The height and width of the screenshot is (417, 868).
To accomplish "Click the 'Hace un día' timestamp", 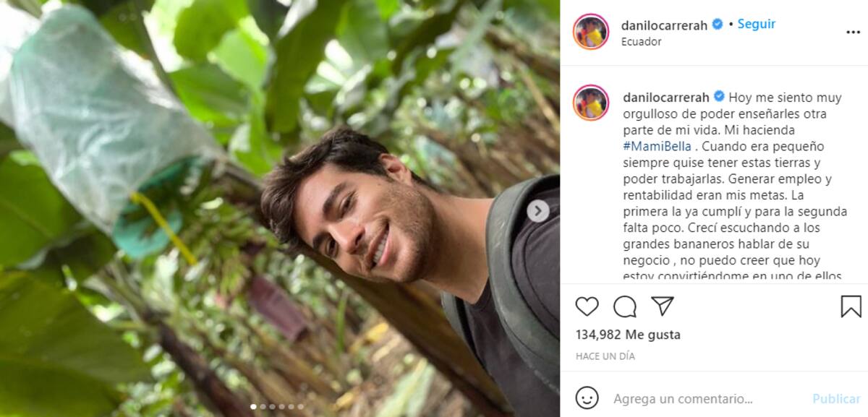I will coord(605,356).
